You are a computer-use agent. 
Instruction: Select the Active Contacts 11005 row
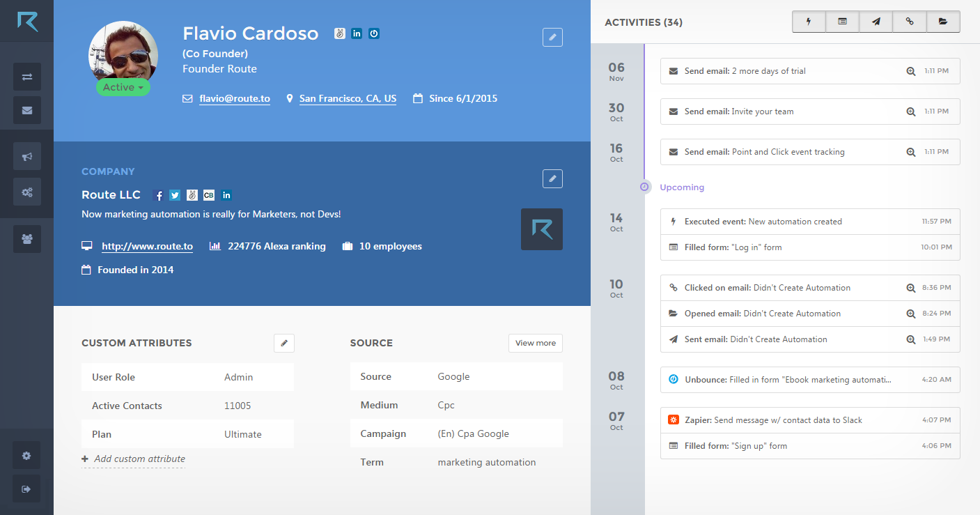[188, 406]
